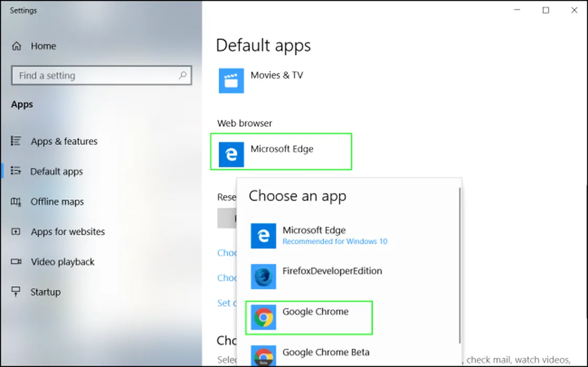Focus the Find a setting search box
The height and width of the screenshot is (367, 588).
tap(102, 75)
